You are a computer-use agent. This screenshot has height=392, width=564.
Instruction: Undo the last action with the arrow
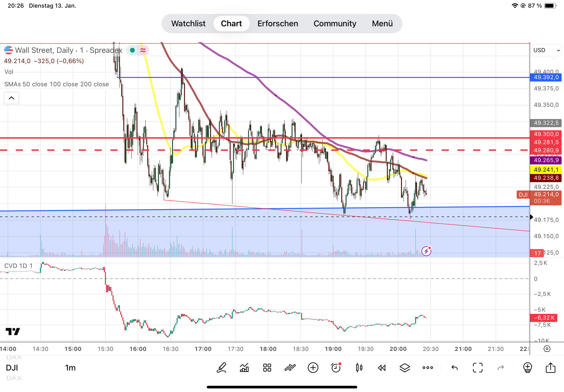[x=455, y=368]
